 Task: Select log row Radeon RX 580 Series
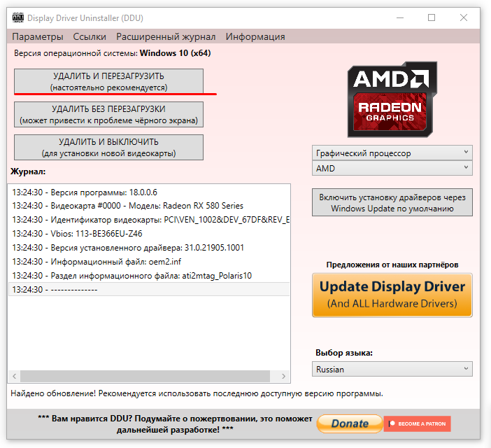click(x=149, y=206)
